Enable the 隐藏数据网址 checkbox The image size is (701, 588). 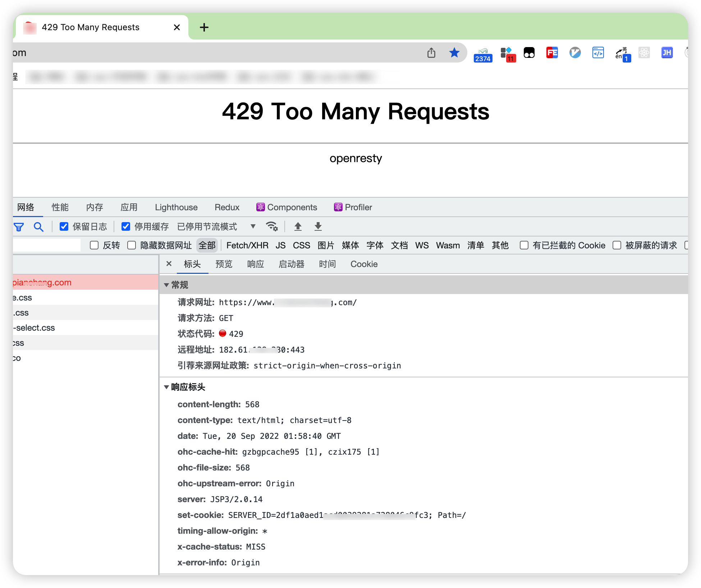[132, 245]
